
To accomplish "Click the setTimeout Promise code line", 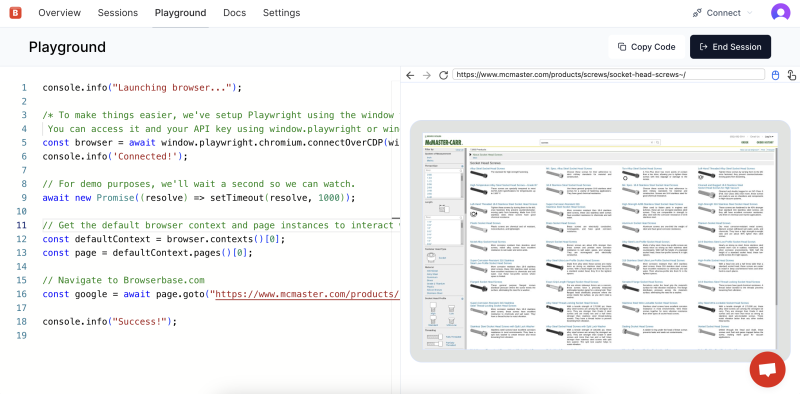I will pyautogui.click(x=198, y=198).
